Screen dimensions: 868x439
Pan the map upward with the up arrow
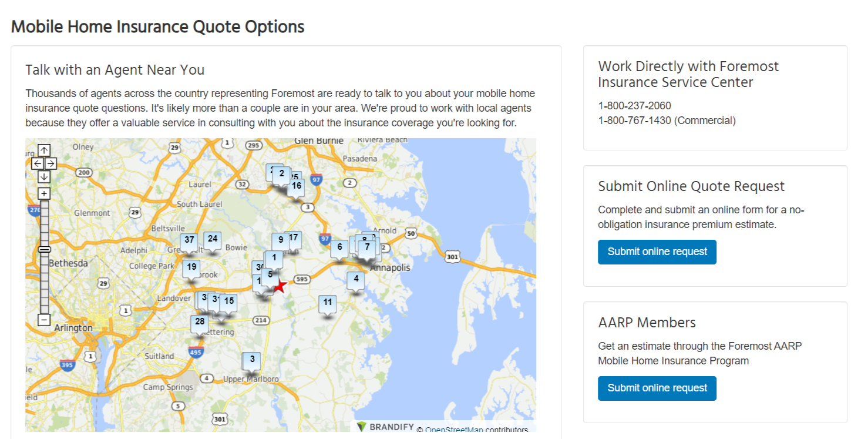tap(43, 150)
